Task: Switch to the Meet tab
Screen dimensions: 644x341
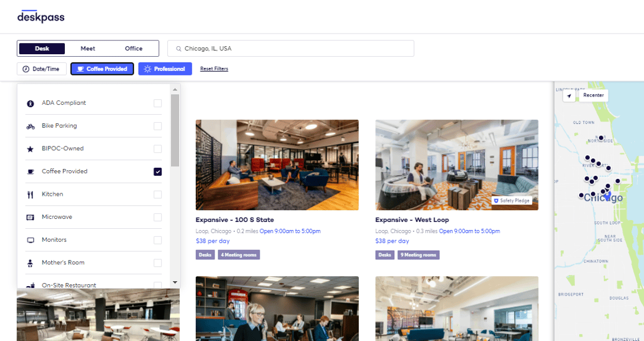Action: (88, 49)
